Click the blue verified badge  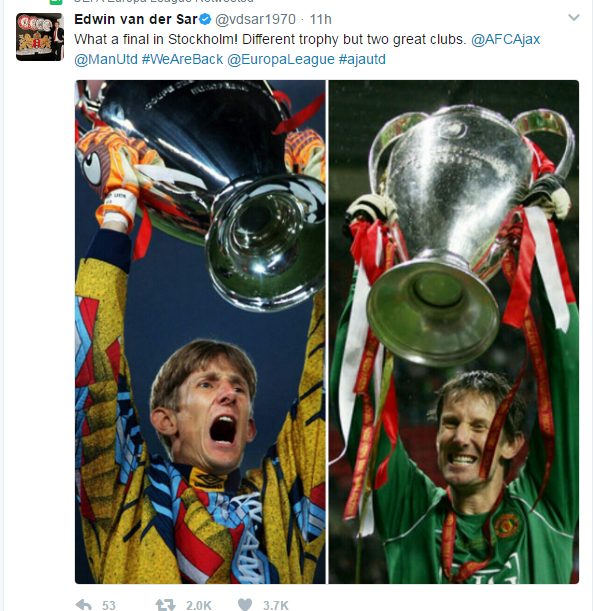point(205,19)
